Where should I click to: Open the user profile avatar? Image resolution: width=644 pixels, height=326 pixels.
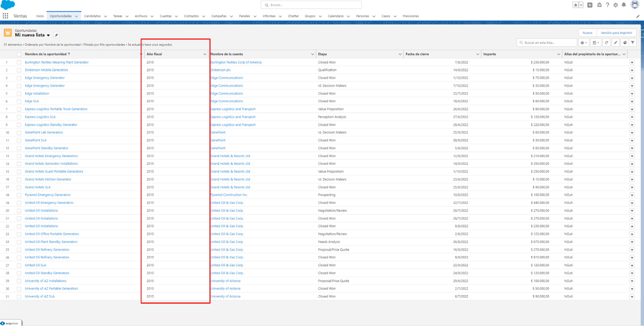coord(635,5)
